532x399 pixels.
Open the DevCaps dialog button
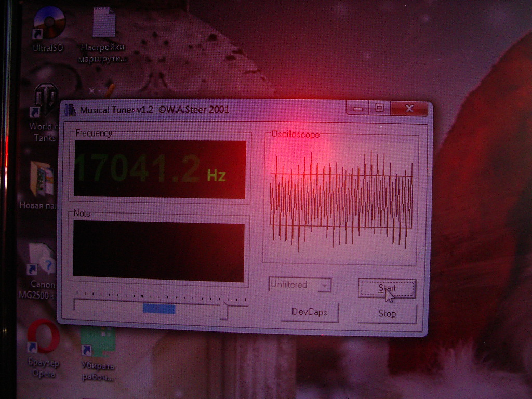coord(310,312)
